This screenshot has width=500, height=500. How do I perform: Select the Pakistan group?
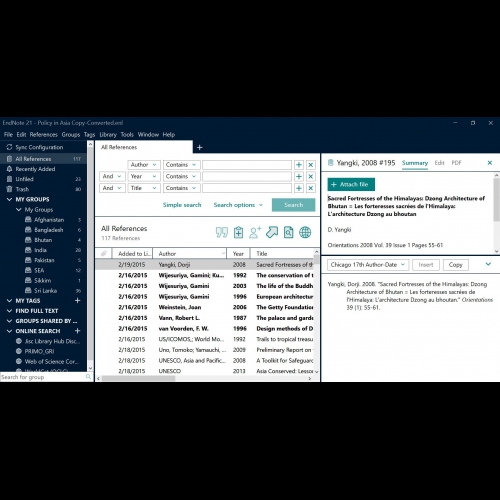coord(44,260)
